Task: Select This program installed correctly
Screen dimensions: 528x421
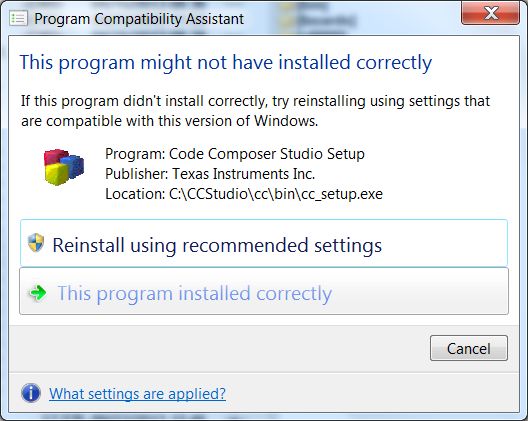Action: (264, 291)
